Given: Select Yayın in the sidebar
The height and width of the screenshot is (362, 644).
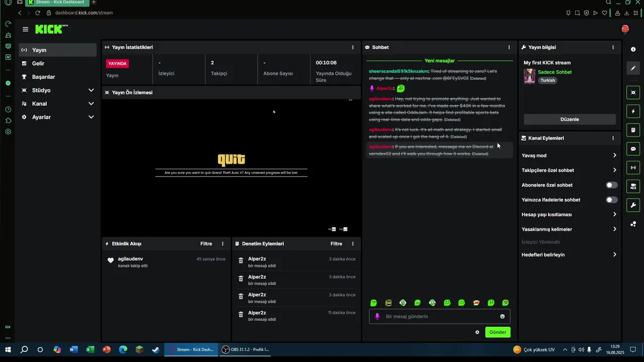Looking at the screenshot, I should point(57,50).
